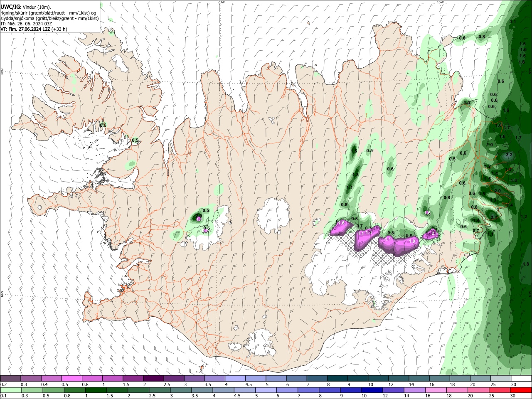Click the '1.8' precipitation value off southeast coast
The image size is (532, 399).
point(526,264)
